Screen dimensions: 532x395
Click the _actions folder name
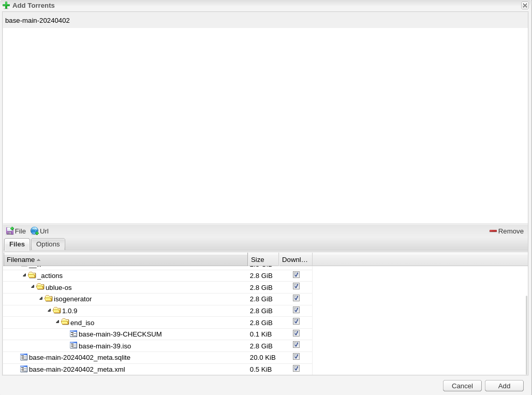coord(50,275)
